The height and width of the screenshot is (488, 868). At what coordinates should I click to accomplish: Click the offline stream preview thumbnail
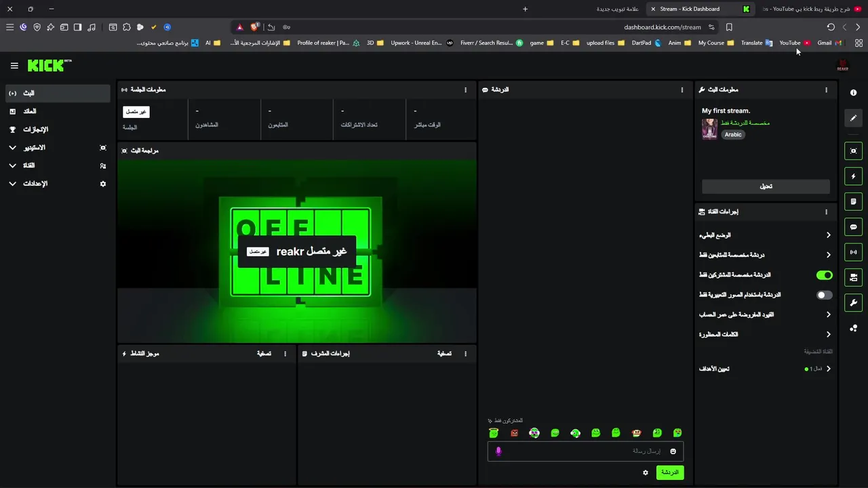(x=297, y=251)
